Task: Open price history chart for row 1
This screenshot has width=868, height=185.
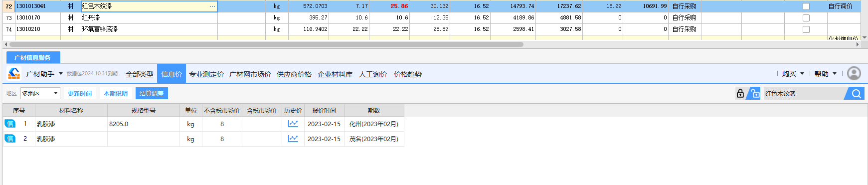Action: tap(293, 124)
